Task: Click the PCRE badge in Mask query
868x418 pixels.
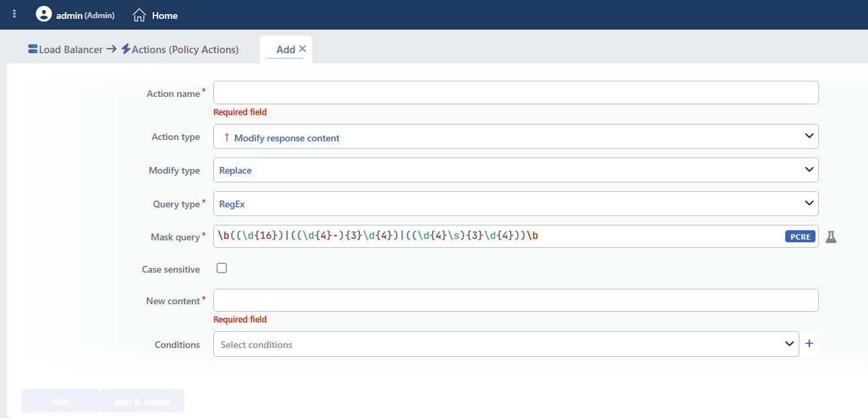Action: pos(800,237)
